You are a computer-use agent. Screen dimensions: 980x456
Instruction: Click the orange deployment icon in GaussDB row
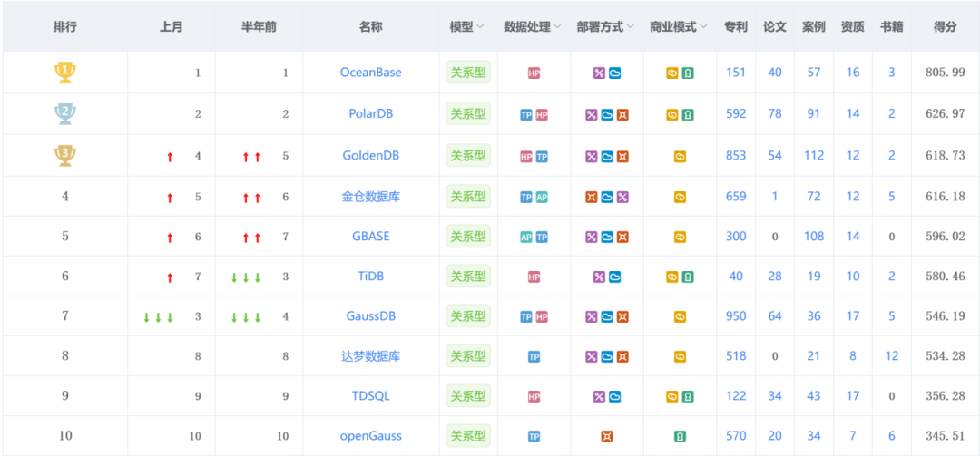click(x=622, y=317)
